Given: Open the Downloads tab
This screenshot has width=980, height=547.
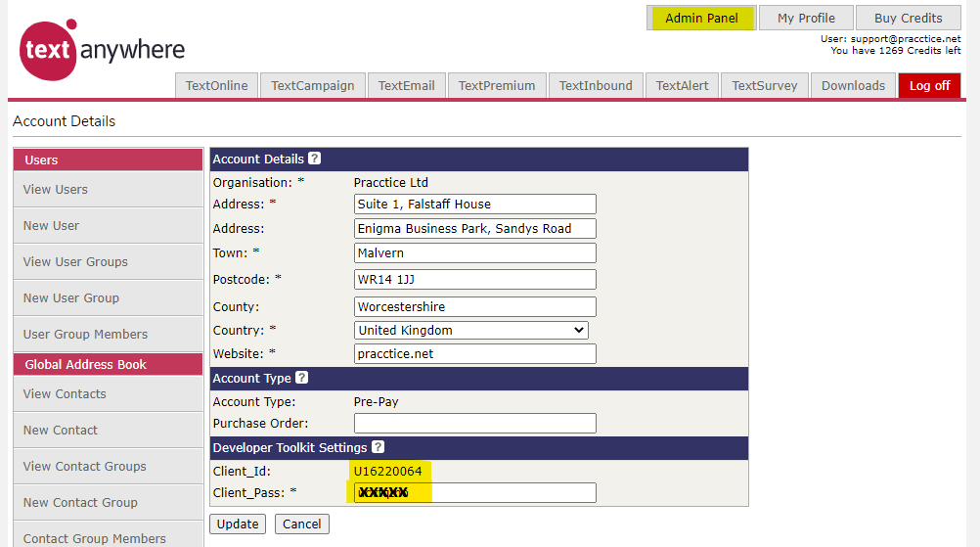Looking at the screenshot, I should point(853,86).
